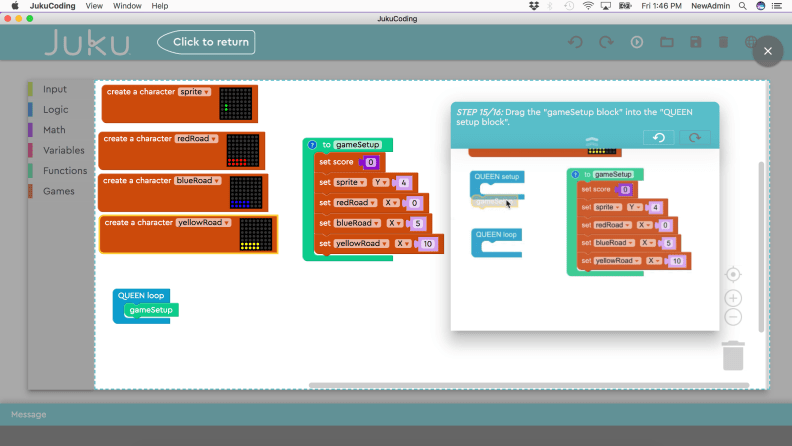Close the overlay with the X button
Viewport: 792px width, 446px height.
click(x=768, y=51)
